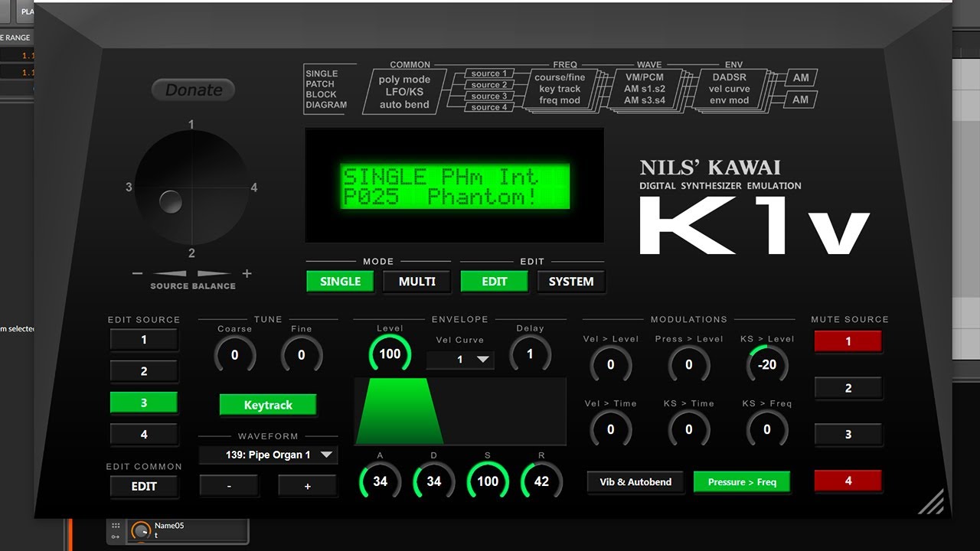This screenshot has height=551, width=980.
Task: Select edit source 4
Action: (144, 435)
